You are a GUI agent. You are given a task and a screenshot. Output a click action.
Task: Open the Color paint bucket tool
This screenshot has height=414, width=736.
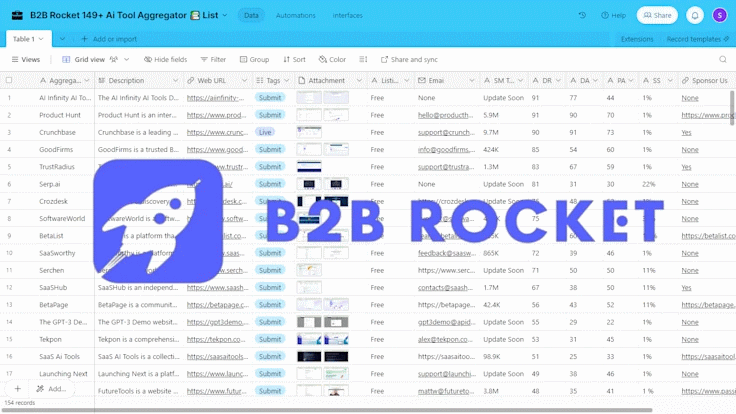[x=332, y=60]
